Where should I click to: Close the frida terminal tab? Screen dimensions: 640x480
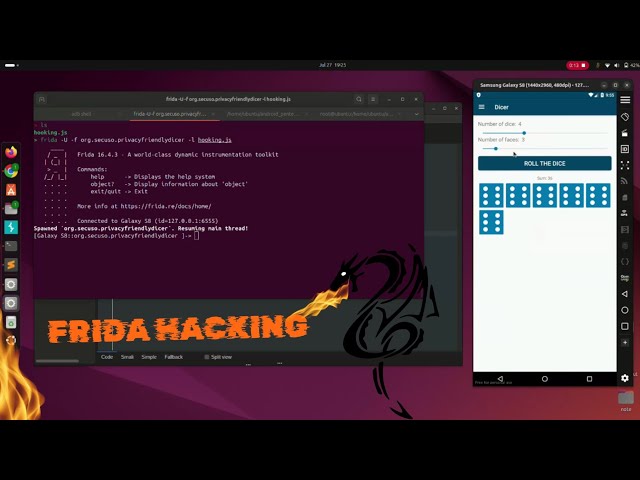point(213,114)
